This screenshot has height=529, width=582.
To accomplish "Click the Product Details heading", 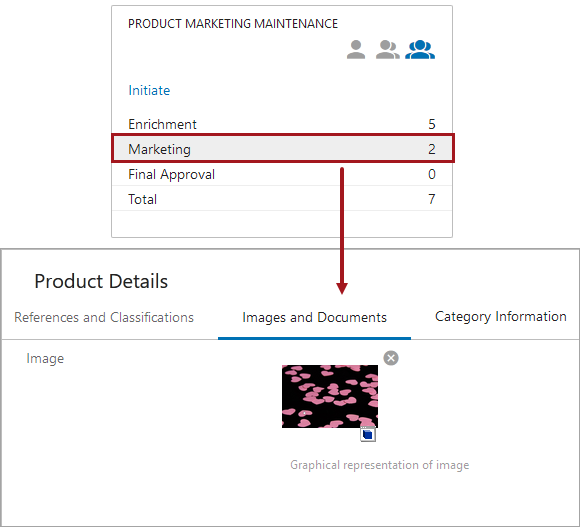I will click(x=101, y=281).
